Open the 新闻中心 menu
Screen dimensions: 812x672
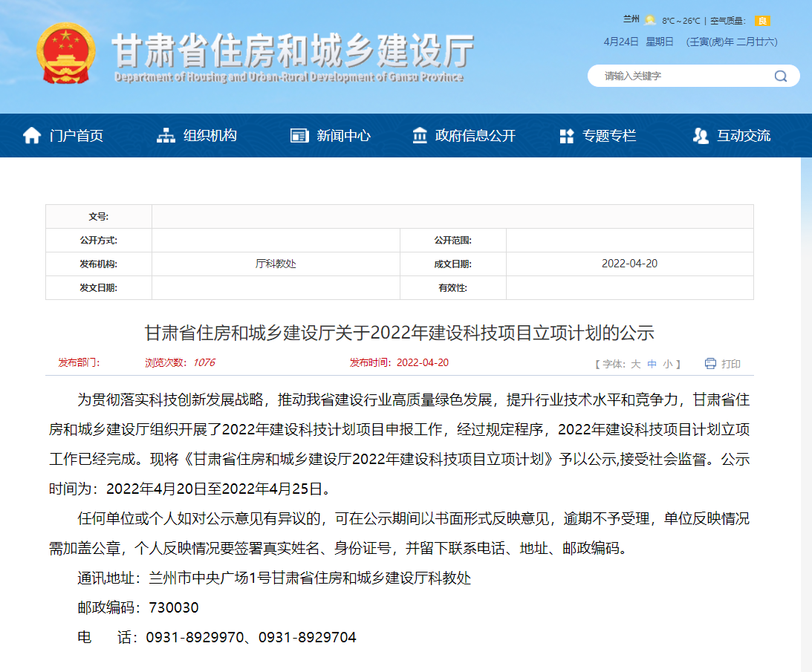point(343,136)
